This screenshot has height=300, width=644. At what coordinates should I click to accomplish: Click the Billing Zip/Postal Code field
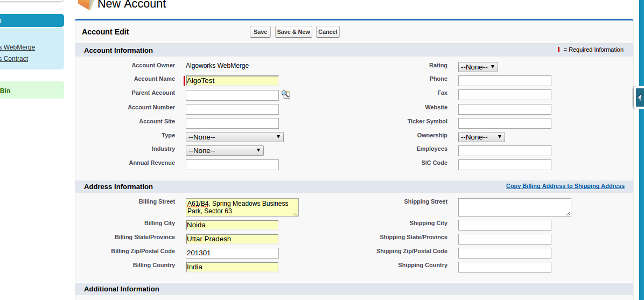[x=232, y=253]
